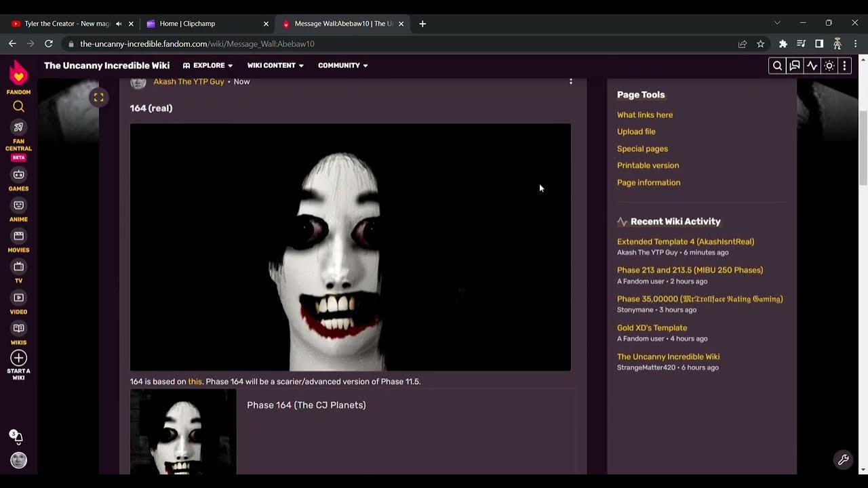Open Fan Central beta in sidebar

18,140
